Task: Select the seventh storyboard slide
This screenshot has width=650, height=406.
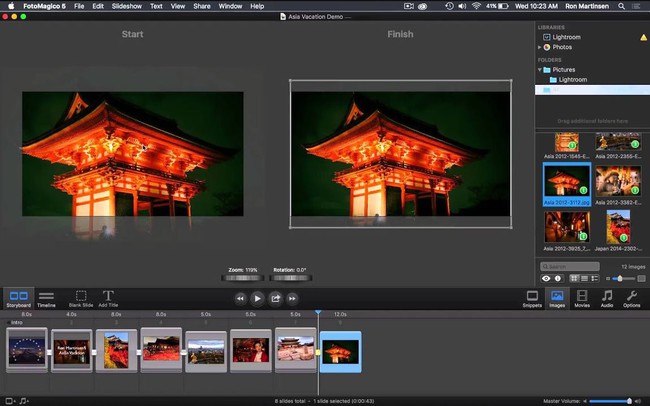Action: tap(296, 350)
